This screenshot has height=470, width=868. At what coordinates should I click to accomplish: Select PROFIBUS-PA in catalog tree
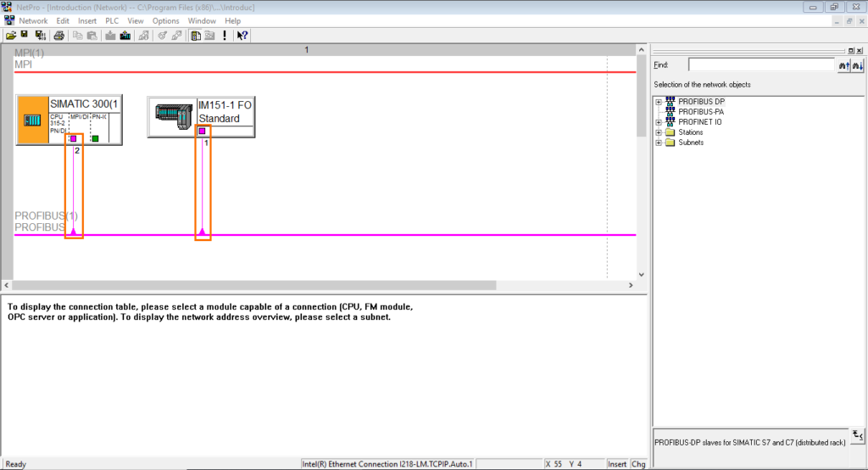point(701,112)
